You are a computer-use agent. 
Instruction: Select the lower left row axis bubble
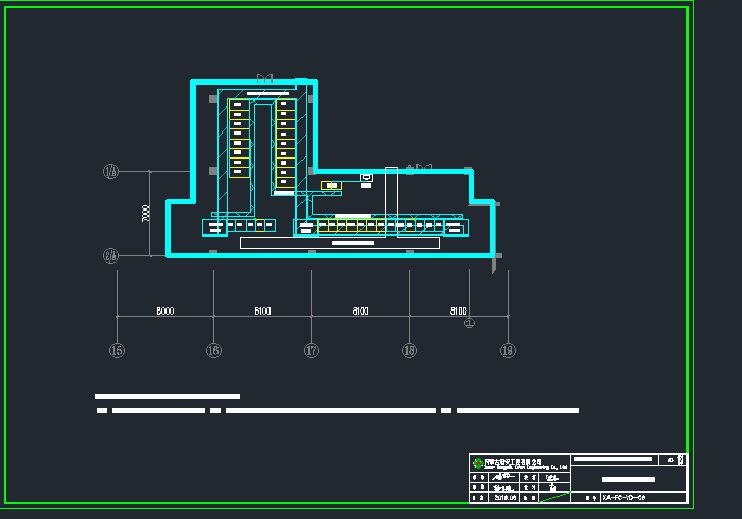coord(110,255)
